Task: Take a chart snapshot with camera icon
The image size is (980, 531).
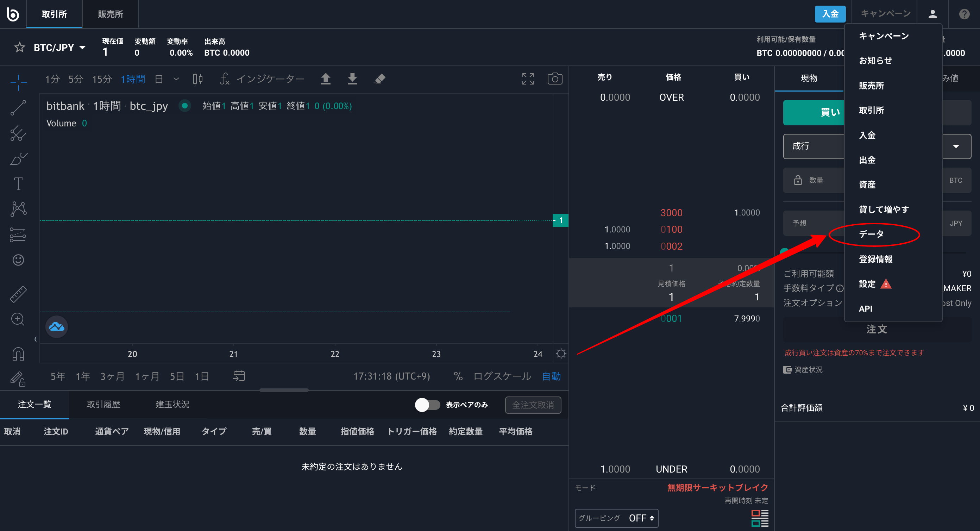Action: (x=555, y=79)
